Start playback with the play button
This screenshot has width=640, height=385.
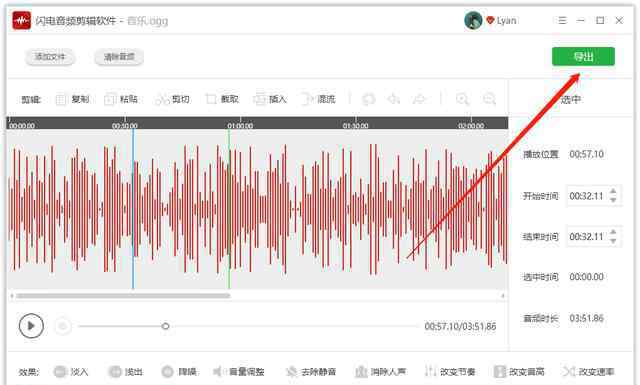(31, 326)
